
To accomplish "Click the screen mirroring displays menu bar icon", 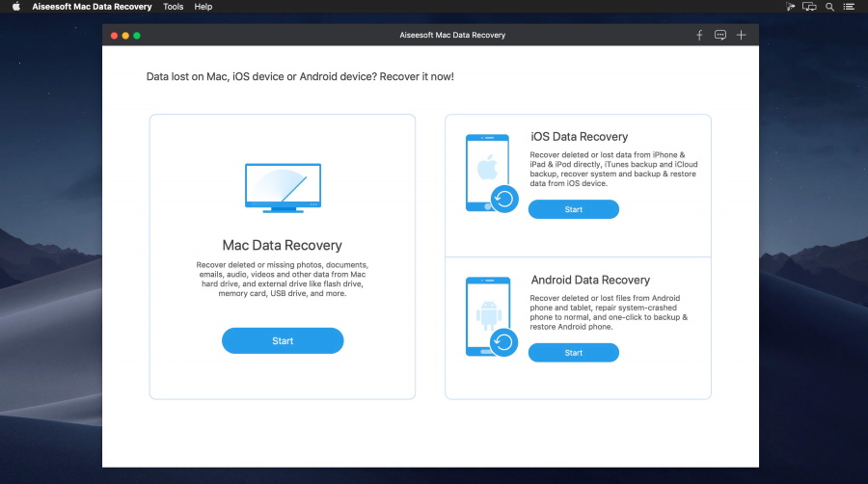I will (x=809, y=7).
